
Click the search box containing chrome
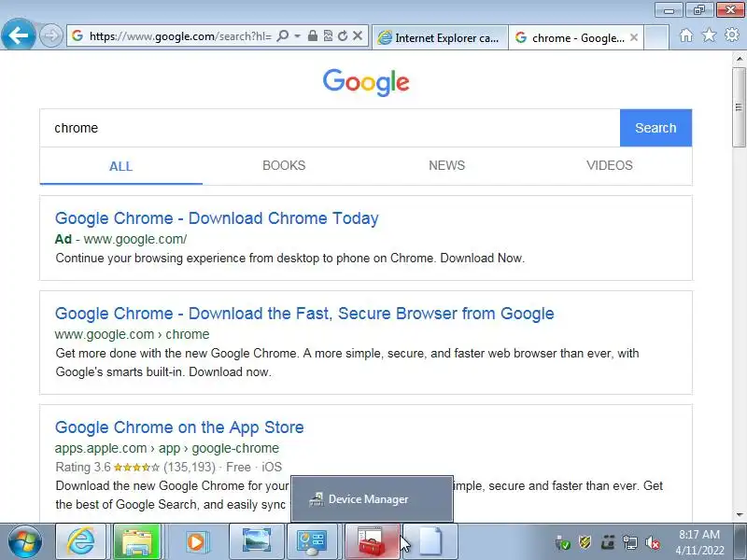click(330, 128)
